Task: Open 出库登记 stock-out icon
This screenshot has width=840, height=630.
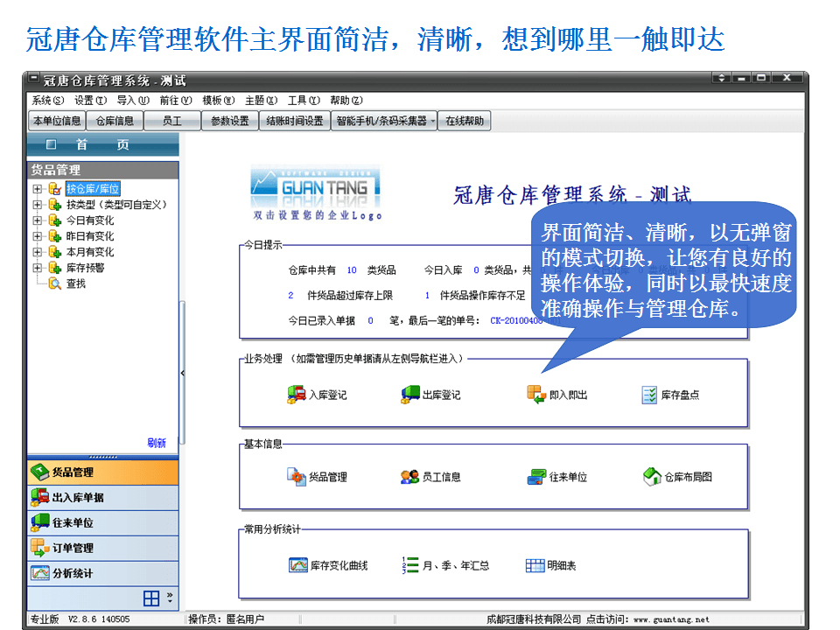Action: [410, 395]
